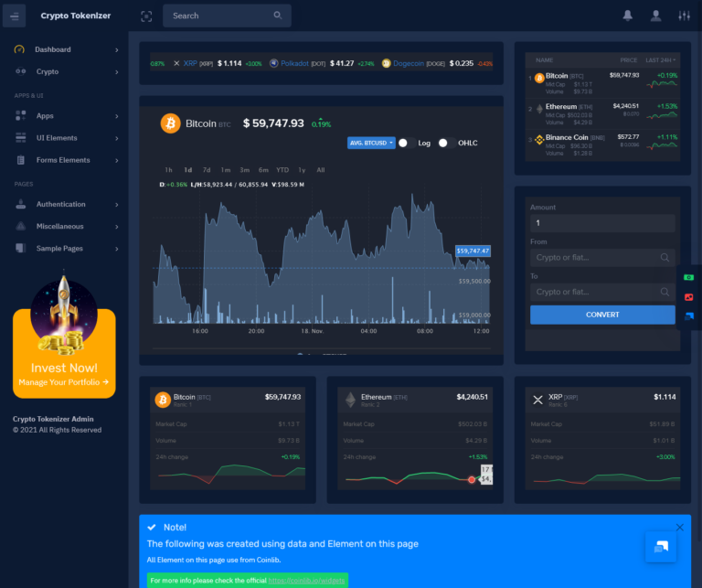This screenshot has height=588, width=702.
Task: Click the Amount input field
Action: [x=602, y=223]
